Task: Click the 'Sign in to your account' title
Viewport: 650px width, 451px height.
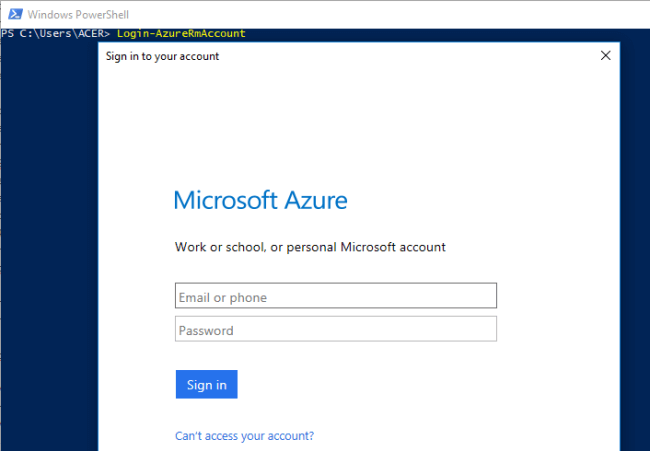Action: pos(162,56)
